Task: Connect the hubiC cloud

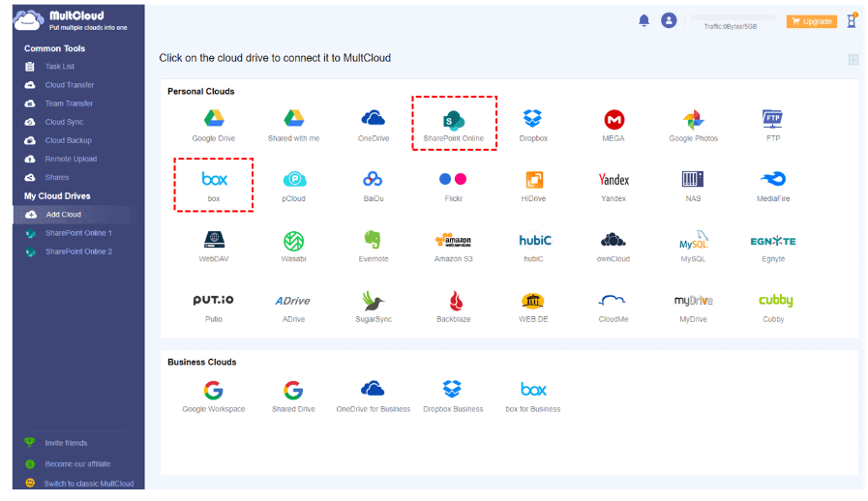Action: point(535,240)
